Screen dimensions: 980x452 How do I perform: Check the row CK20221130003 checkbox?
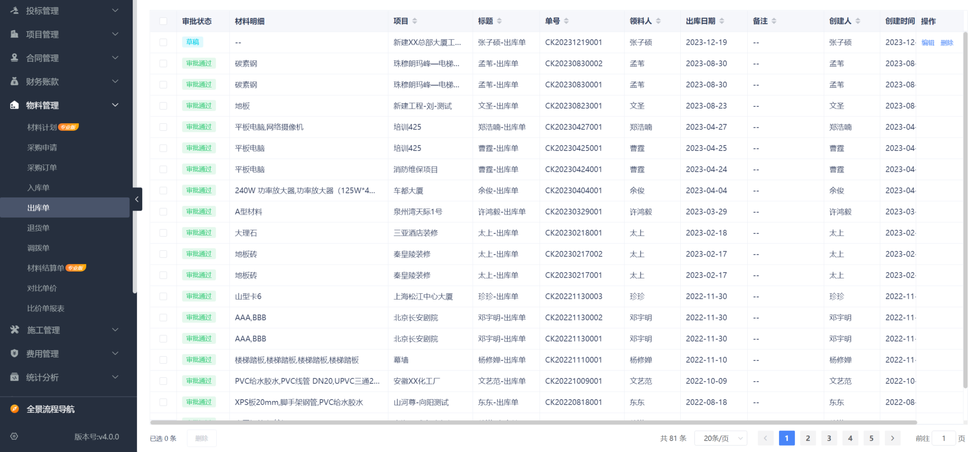[x=163, y=296]
